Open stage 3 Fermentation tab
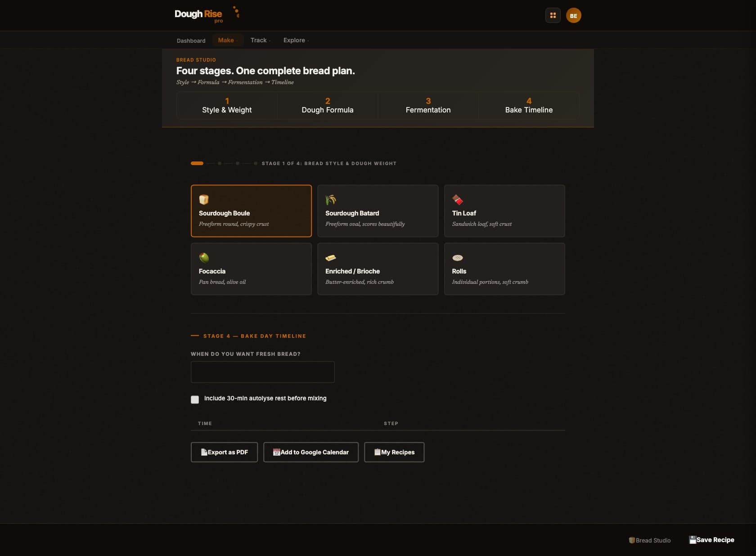The width and height of the screenshot is (756, 556). pyautogui.click(x=428, y=106)
